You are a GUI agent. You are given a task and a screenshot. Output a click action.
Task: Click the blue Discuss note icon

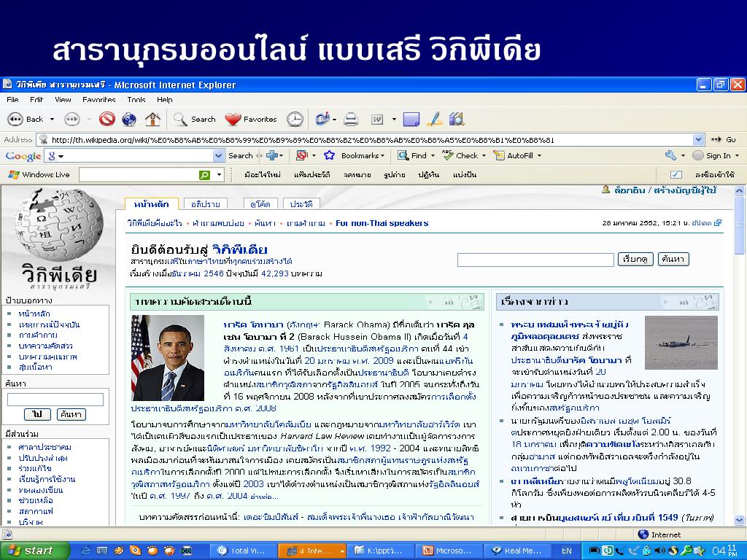411,119
